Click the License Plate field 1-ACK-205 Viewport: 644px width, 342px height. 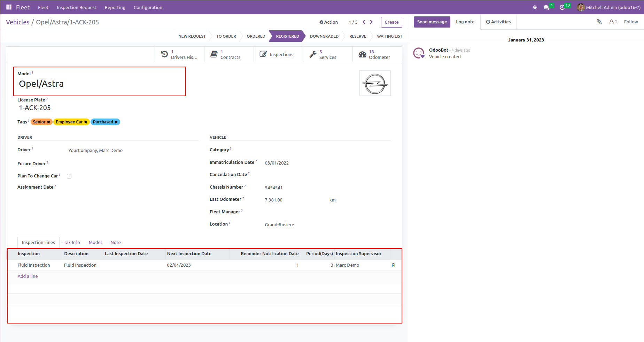(x=35, y=108)
